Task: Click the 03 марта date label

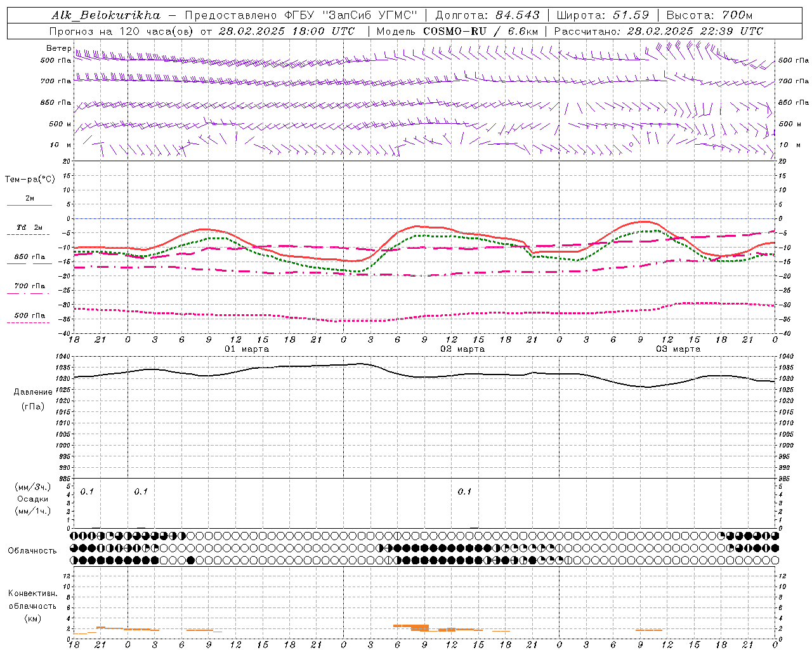Action: point(678,349)
